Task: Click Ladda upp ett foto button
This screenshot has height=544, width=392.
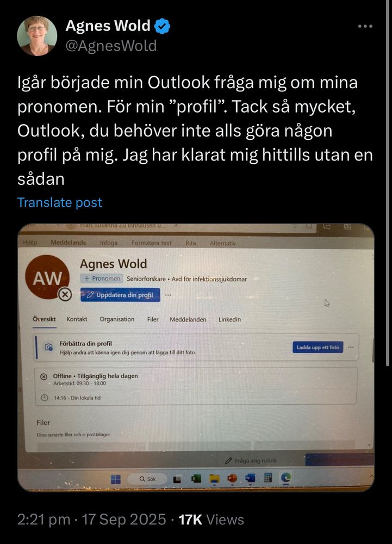Action: click(318, 347)
